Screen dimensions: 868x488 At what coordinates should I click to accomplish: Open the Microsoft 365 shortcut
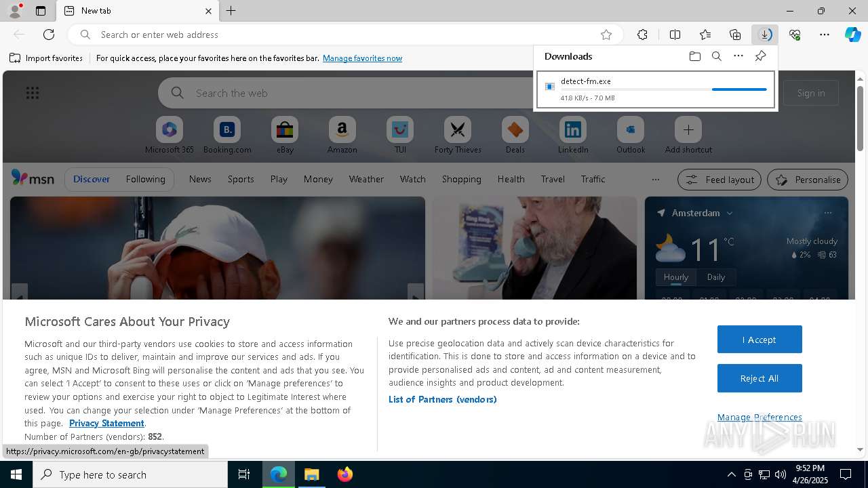(170, 135)
